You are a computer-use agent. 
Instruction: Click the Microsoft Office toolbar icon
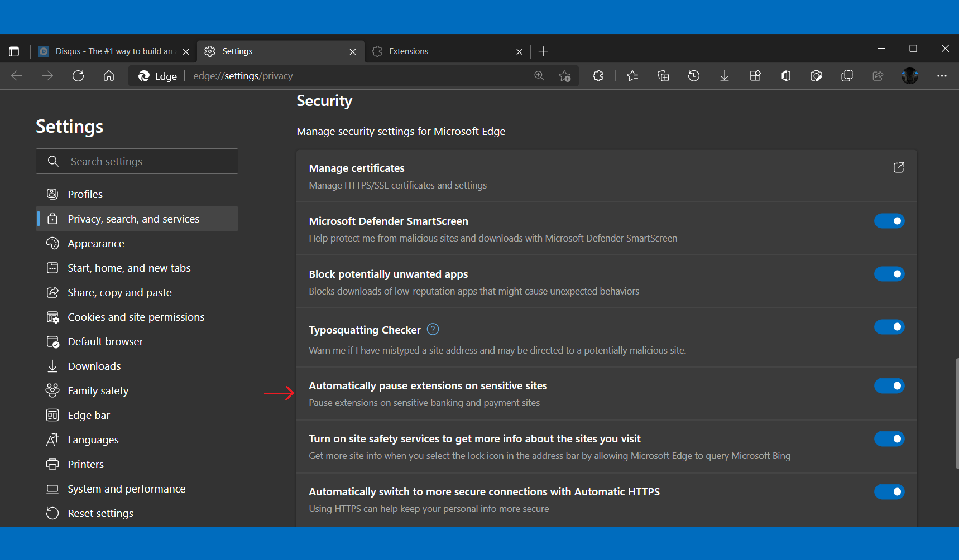[786, 76]
